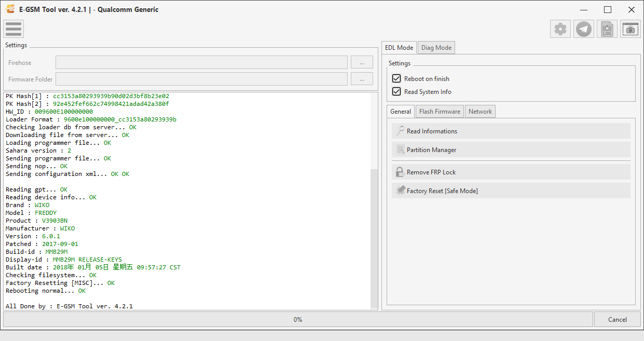Switch to Diag Mode tab
644x341 pixels.
436,48
